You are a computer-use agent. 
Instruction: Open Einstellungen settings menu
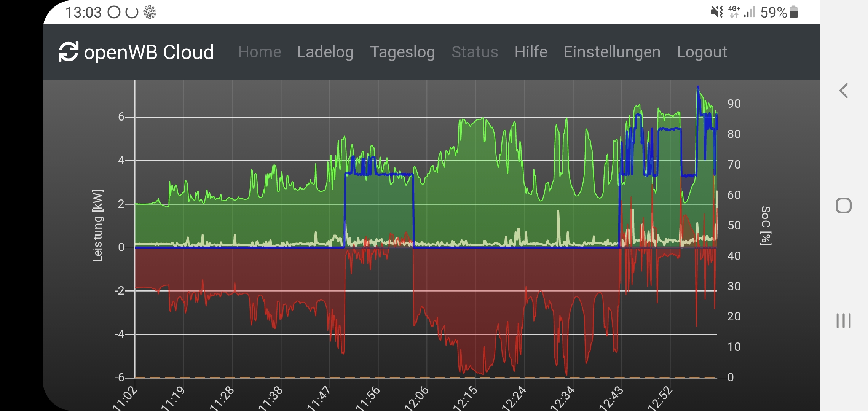[612, 52]
